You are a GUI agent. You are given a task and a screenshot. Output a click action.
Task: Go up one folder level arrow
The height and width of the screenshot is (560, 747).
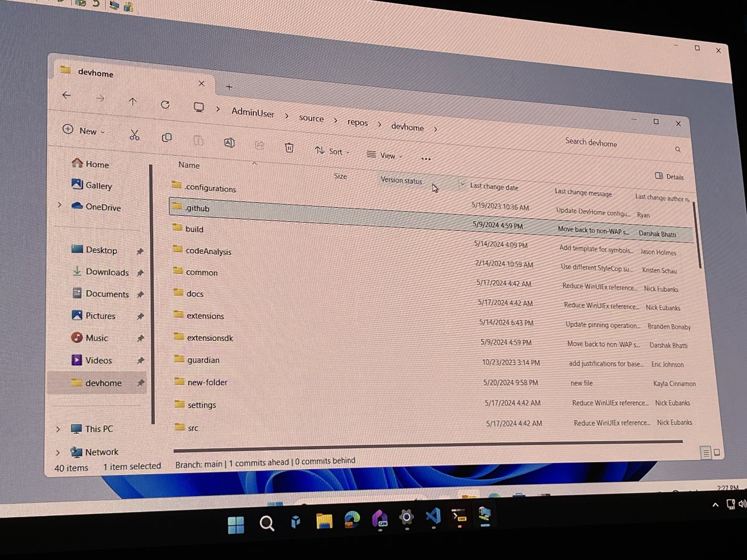pos(133,101)
